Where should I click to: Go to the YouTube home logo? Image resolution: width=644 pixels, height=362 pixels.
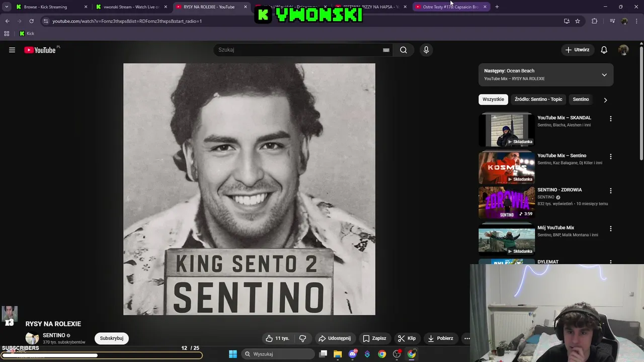(40, 50)
